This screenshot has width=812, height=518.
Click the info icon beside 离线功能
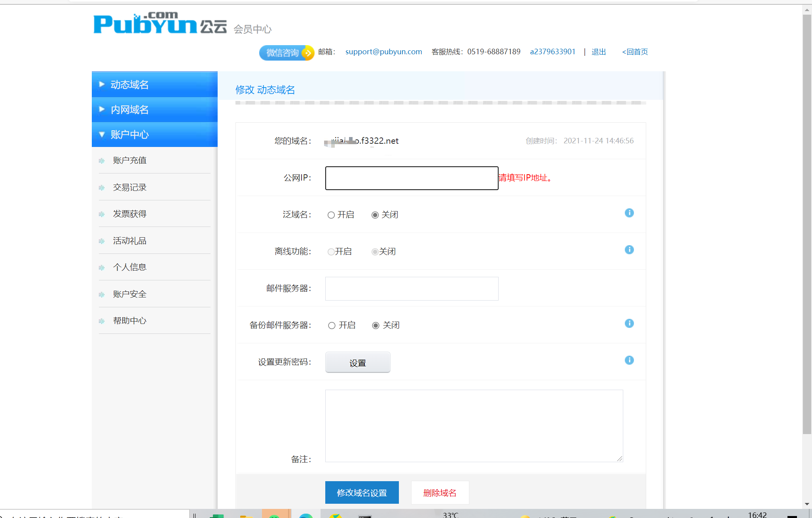click(x=629, y=250)
